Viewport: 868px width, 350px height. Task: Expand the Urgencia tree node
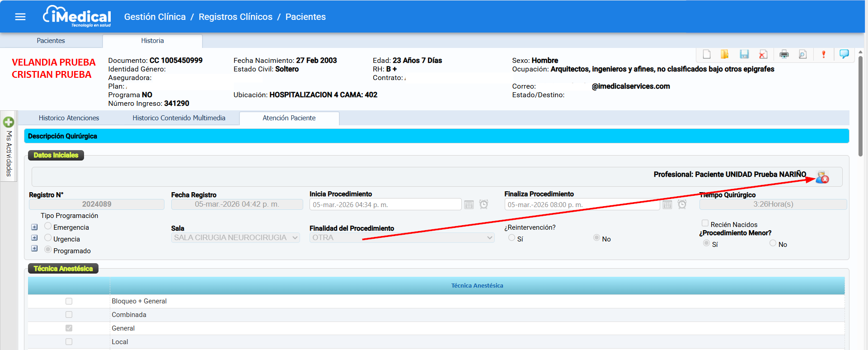click(34, 238)
